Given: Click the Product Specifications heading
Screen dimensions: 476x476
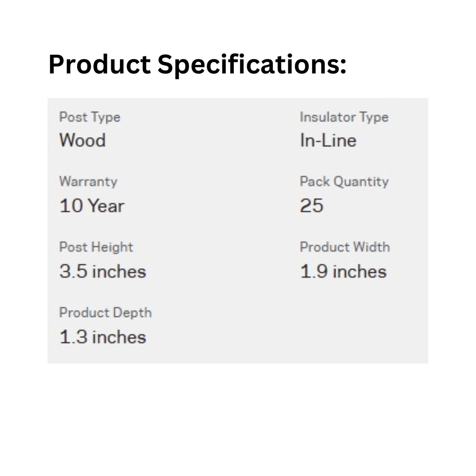Looking at the screenshot, I should [x=197, y=65].
